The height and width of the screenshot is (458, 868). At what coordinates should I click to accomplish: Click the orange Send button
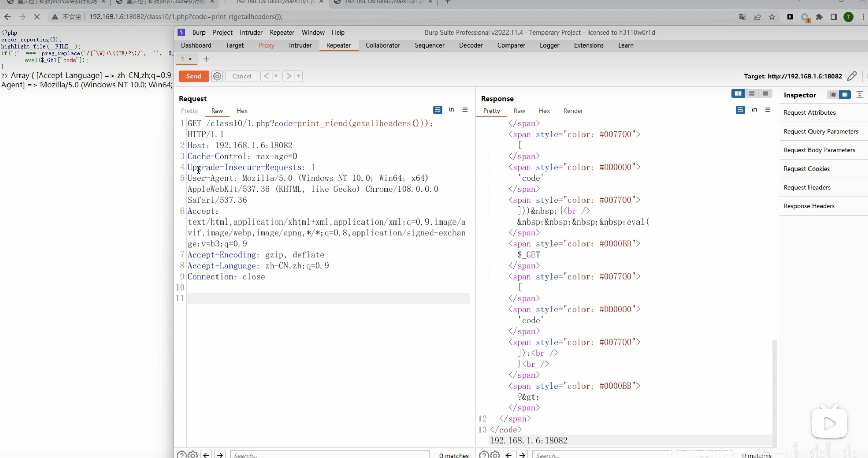[194, 76]
